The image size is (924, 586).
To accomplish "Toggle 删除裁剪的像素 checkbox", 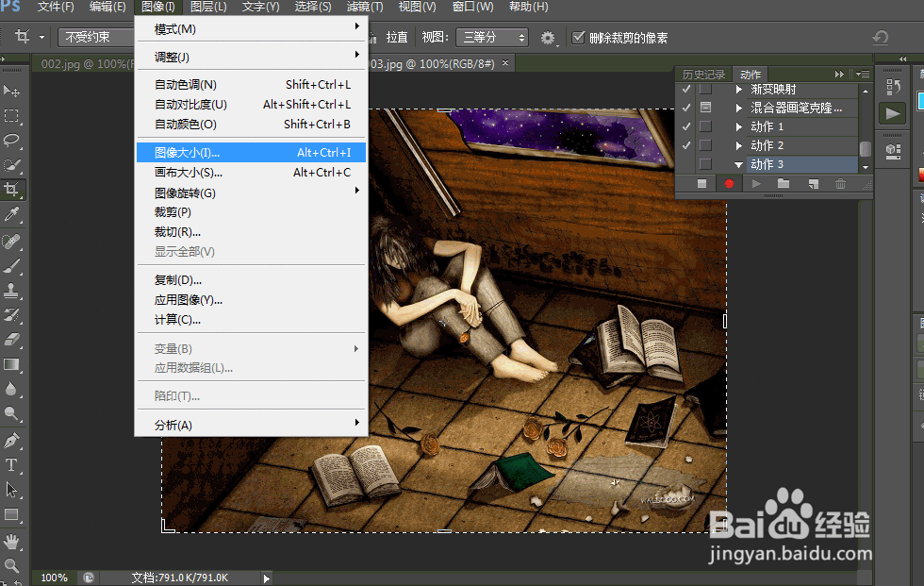I will 579,37.
